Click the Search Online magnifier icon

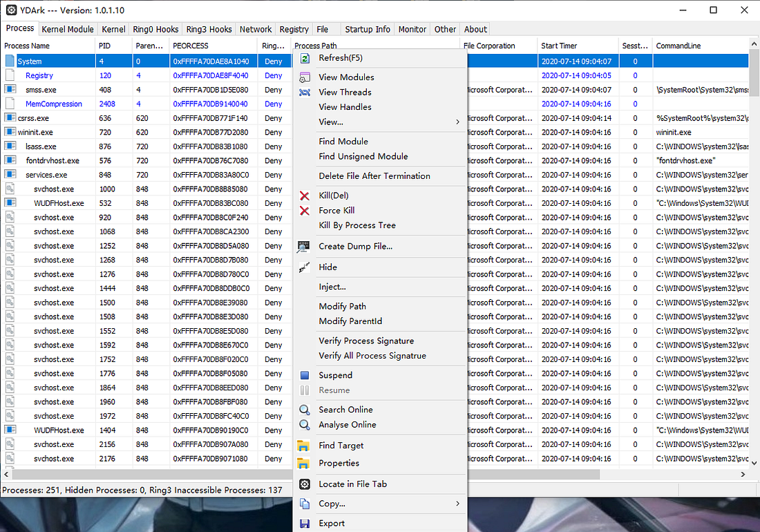pos(305,410)
